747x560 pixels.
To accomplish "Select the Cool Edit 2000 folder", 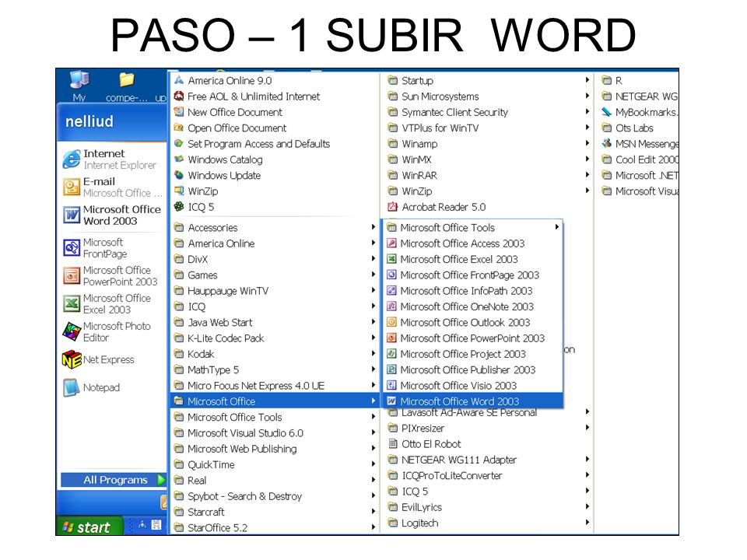I will click(640, 159).
